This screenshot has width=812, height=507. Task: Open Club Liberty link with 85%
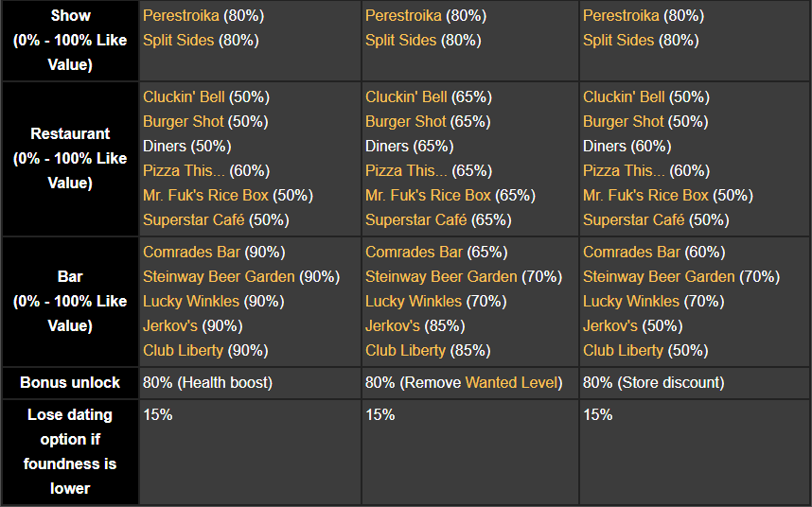click(405, 351)
